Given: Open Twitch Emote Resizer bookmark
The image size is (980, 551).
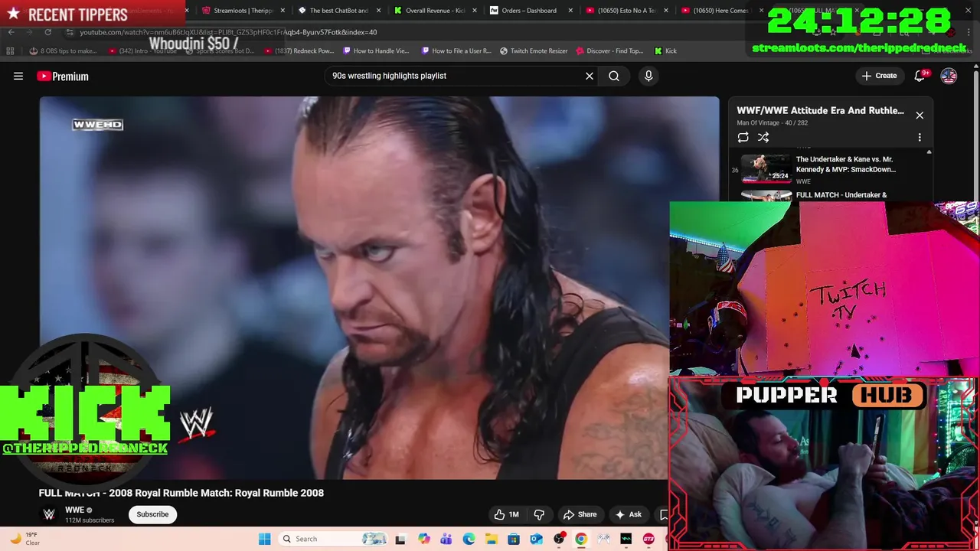Looking at the screenshot, I should pyautogui.click(x=534, y=51).
